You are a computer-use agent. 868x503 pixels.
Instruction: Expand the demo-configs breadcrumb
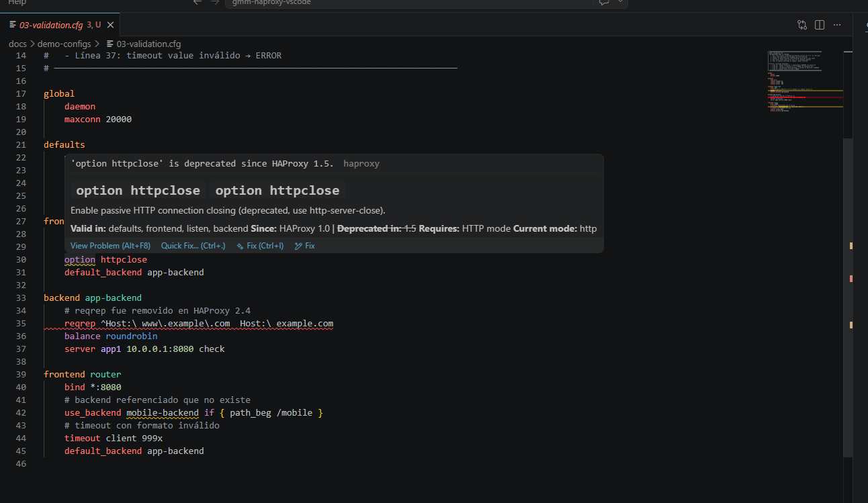[x=64, y=43]
